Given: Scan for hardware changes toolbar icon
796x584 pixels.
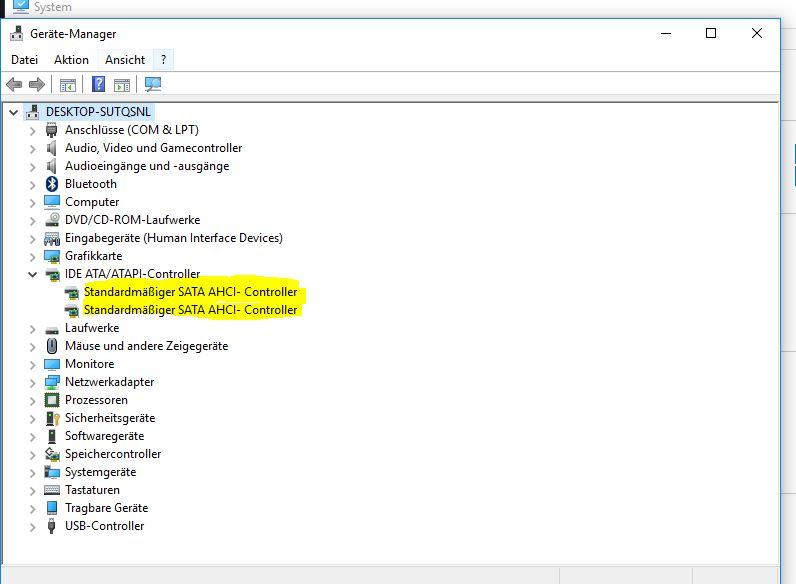Looking at the screenshot, I should point(153,84).
